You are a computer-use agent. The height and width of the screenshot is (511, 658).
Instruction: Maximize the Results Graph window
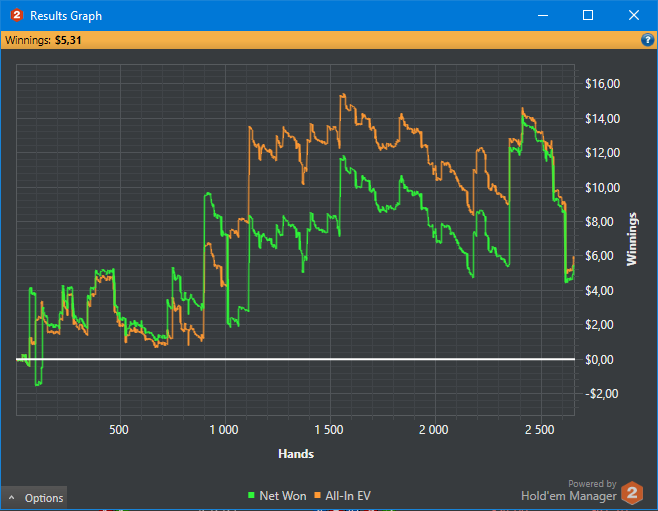(588, 16)
